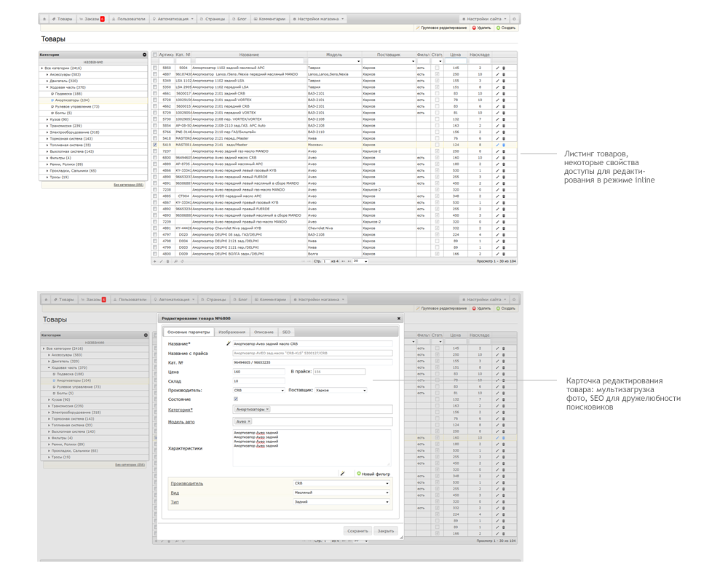Switch to the Изображения tab
728x582 pixels.
coord(232,332)
